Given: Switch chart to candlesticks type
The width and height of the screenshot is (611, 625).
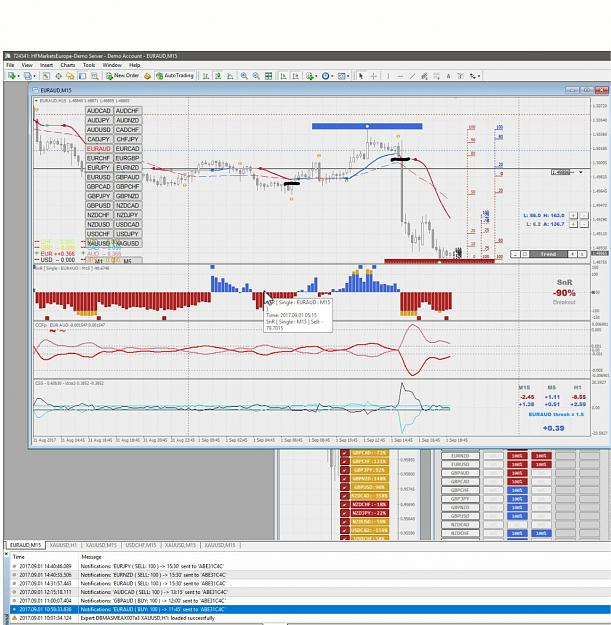Looking at the screenshot, I should tap(218, 76).
